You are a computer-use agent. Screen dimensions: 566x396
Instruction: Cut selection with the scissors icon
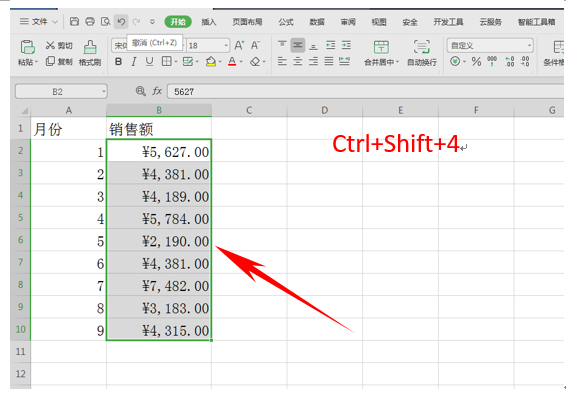pyautogui.click(x=50, y=45)
